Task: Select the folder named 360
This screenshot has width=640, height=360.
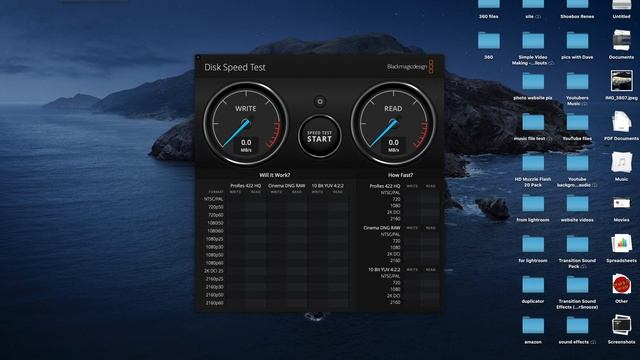Action: (x=489, y=41)
